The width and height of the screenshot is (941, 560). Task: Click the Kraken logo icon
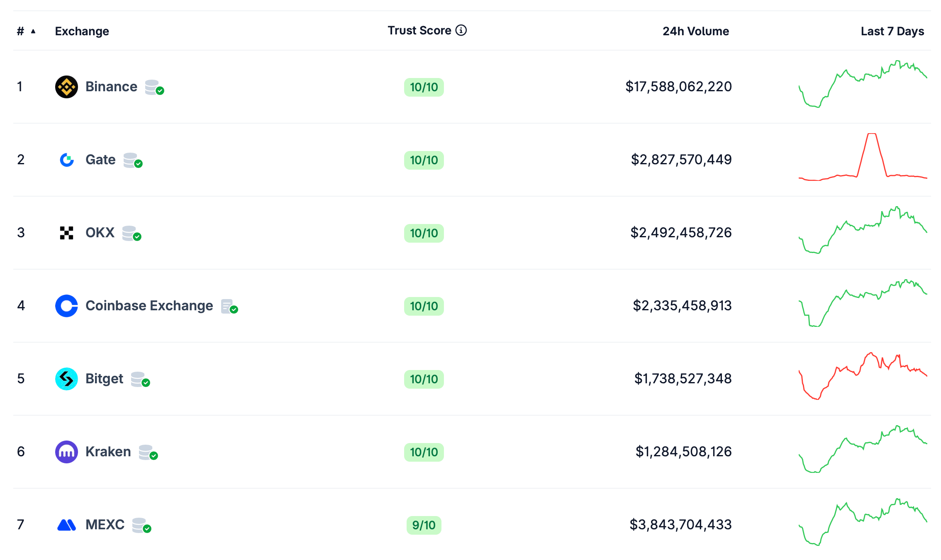pos(66,452)
